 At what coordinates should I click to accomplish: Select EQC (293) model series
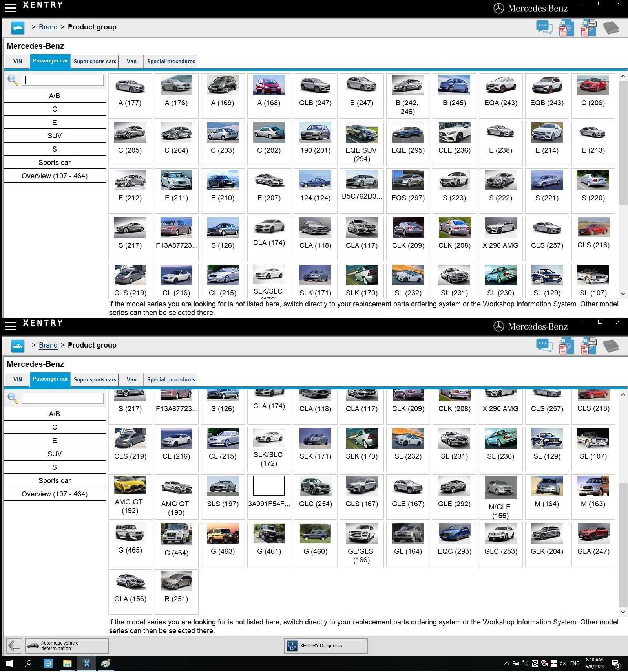[454, 544]
